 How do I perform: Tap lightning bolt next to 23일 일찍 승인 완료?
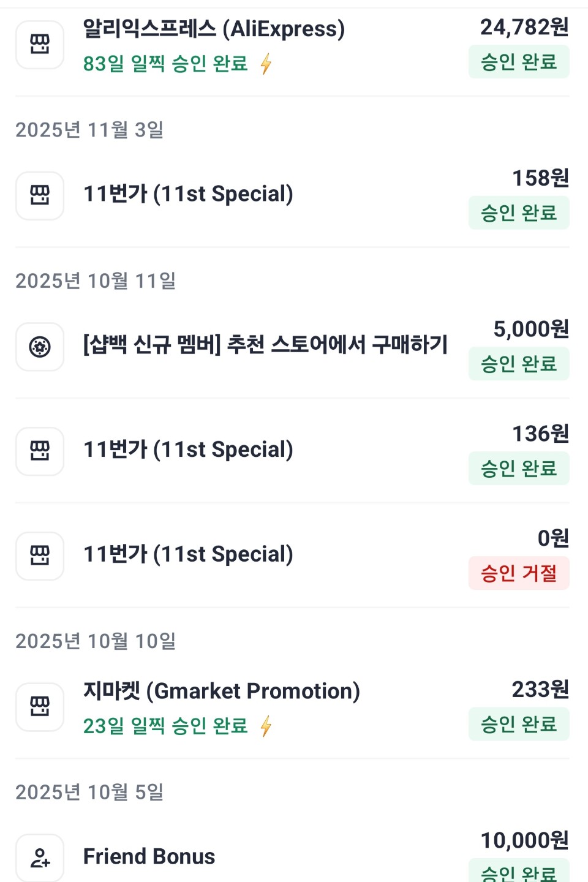click(266, 726)
